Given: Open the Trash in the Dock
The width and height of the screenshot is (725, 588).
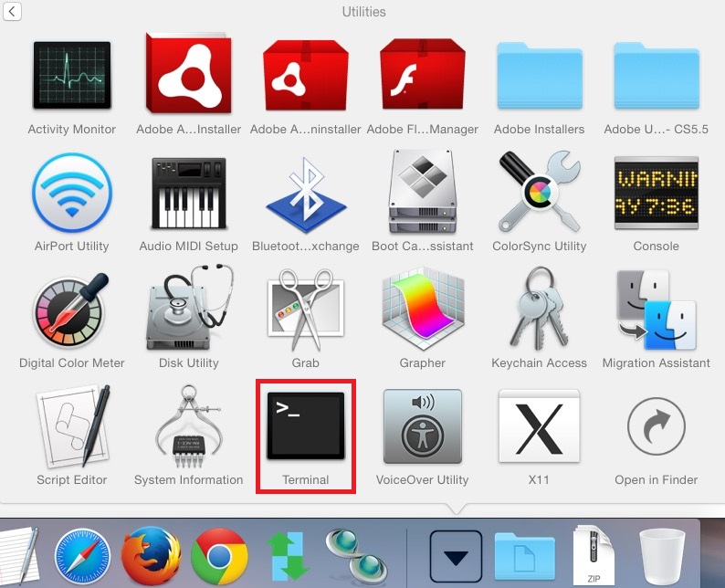Looking at the screenshot, I should [662, 557].
